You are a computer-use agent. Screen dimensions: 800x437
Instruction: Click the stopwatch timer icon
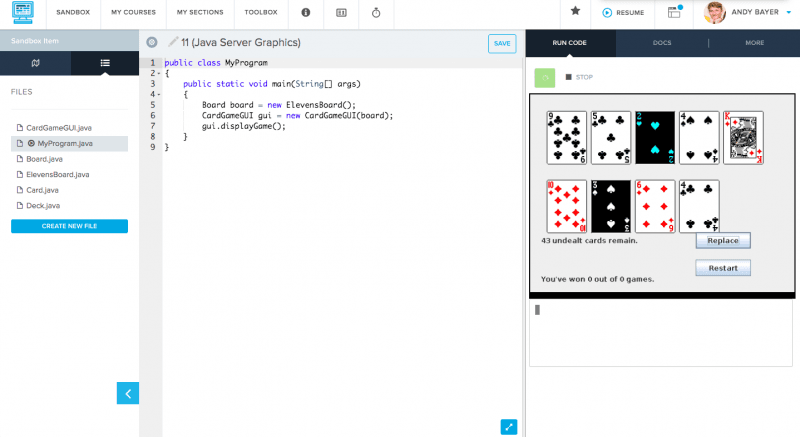coord(376,13)
